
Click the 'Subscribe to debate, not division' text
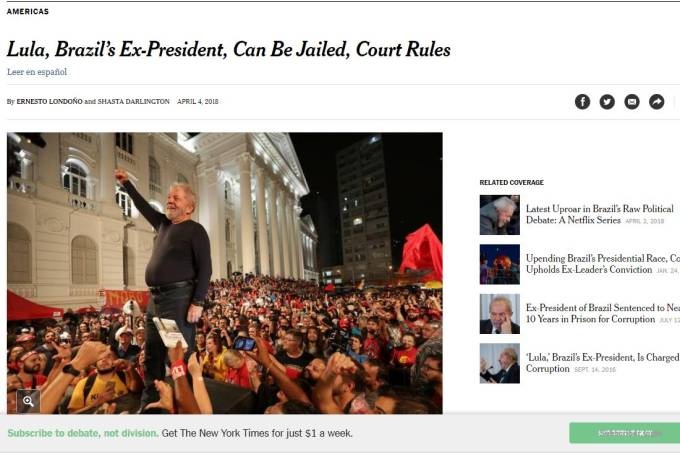click(x=82, y=433)
